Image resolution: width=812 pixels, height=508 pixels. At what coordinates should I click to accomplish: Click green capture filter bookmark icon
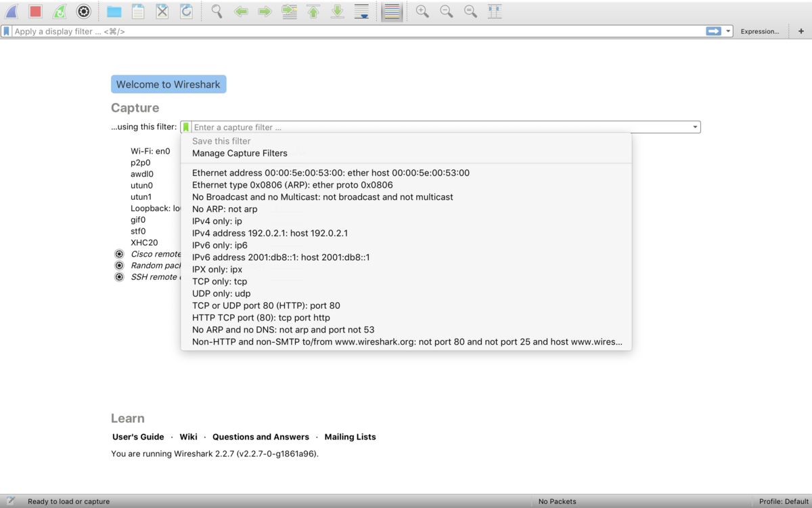pos(186,127)
